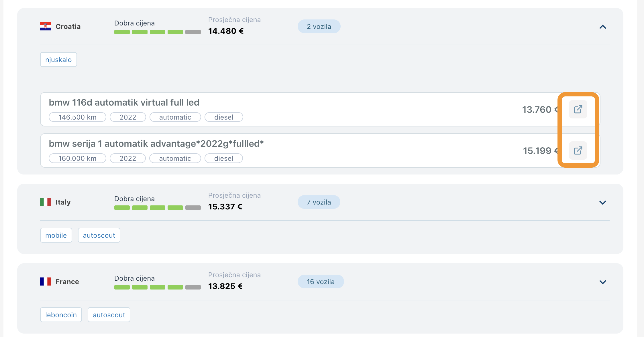Image resolution: width=644 pixels, height=337 pixels.
Task: Collapse the Croatia section chevron
Action: click(x=603, y=27)
